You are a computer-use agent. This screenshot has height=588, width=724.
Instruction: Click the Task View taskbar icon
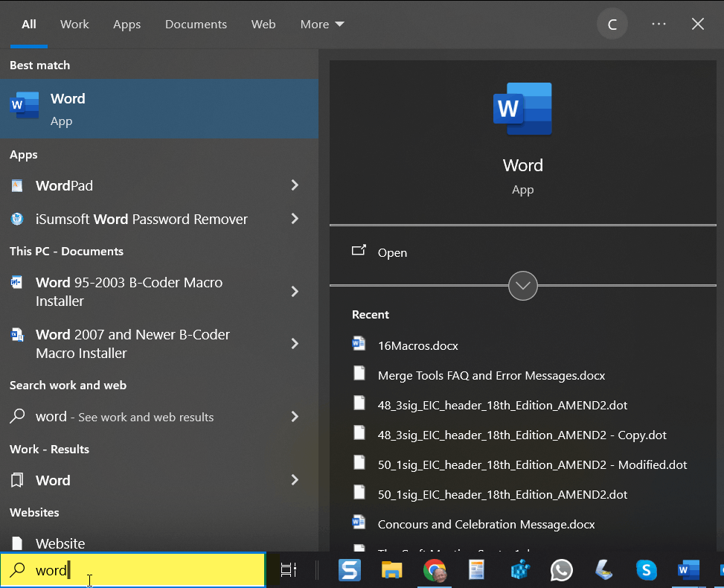289,570
